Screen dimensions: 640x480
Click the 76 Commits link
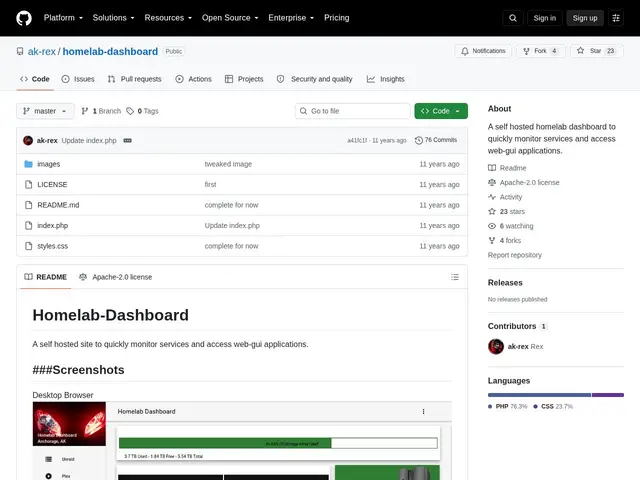point(436,140)
